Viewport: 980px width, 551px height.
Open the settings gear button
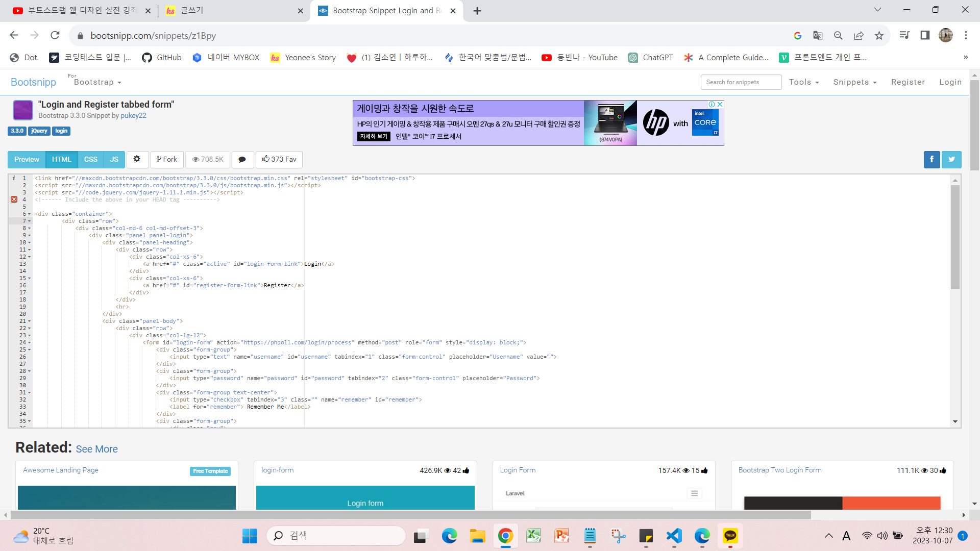click(137, 159)
